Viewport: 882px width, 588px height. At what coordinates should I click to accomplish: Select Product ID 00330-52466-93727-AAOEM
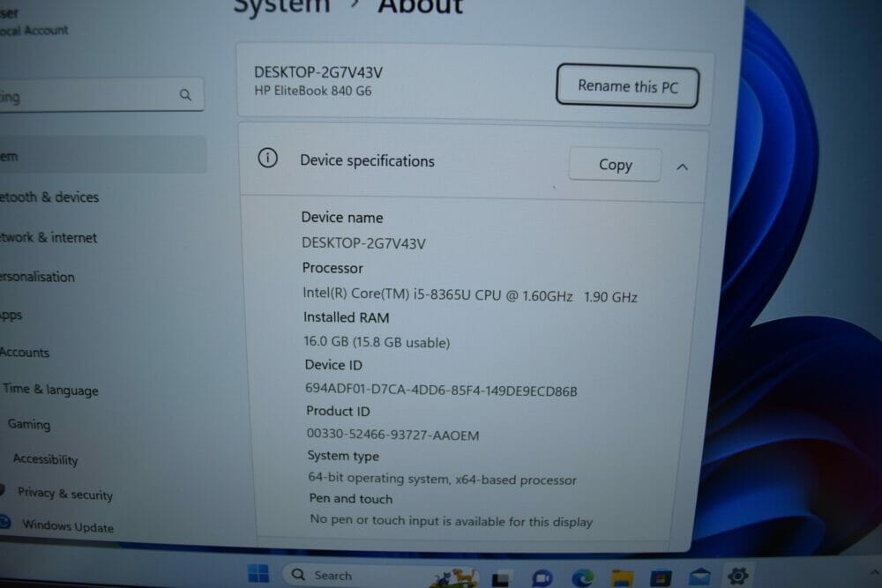coord(392,434)
